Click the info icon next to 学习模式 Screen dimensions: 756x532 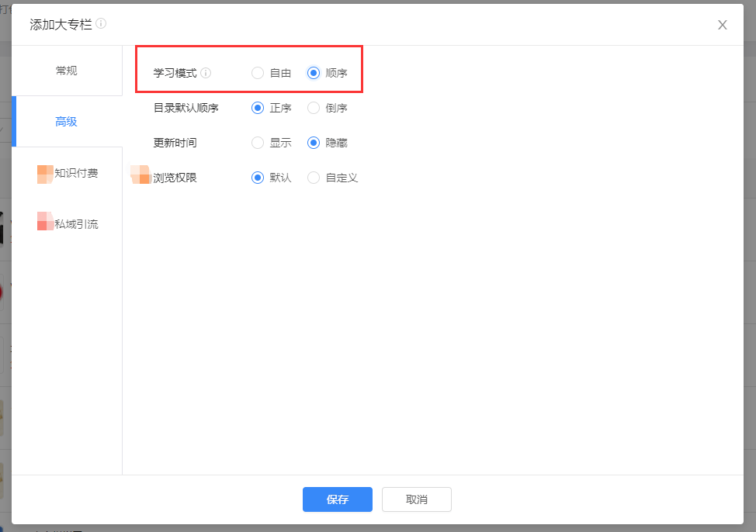point(206,74)
